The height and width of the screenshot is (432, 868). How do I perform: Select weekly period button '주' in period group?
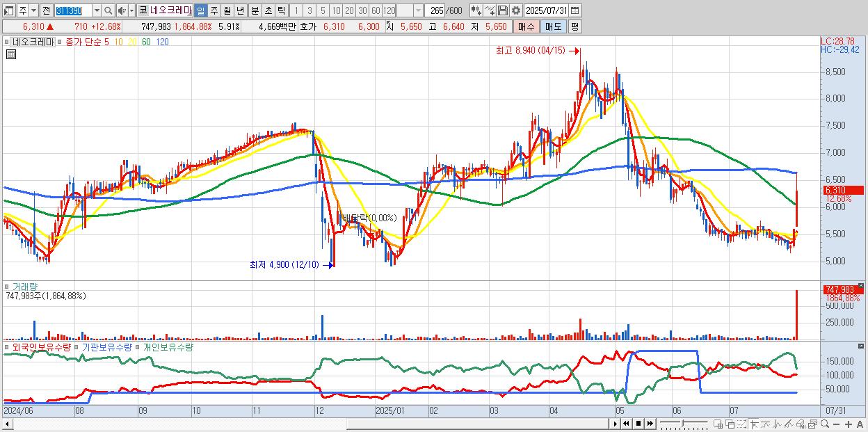[214, 10]
